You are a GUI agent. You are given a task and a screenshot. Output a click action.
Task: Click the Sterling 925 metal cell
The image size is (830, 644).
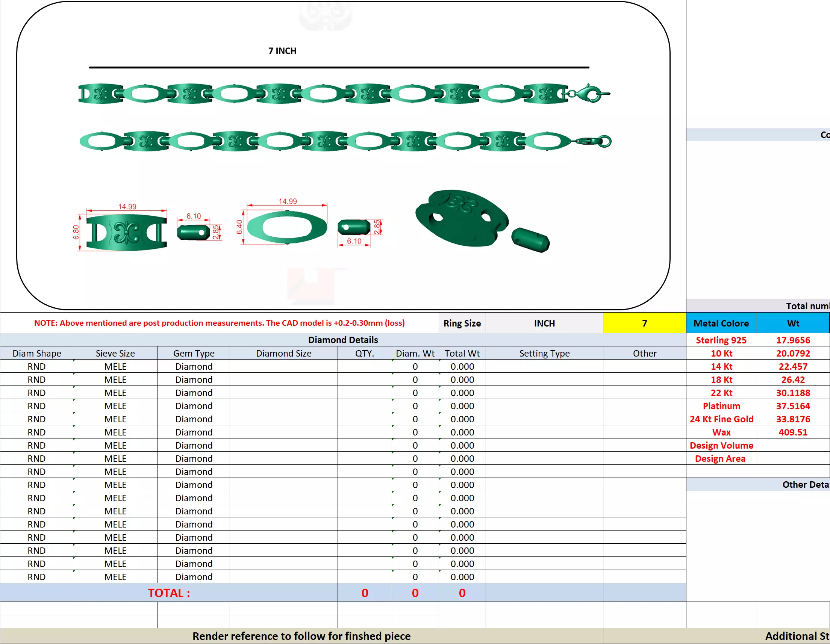coord(721,340)
